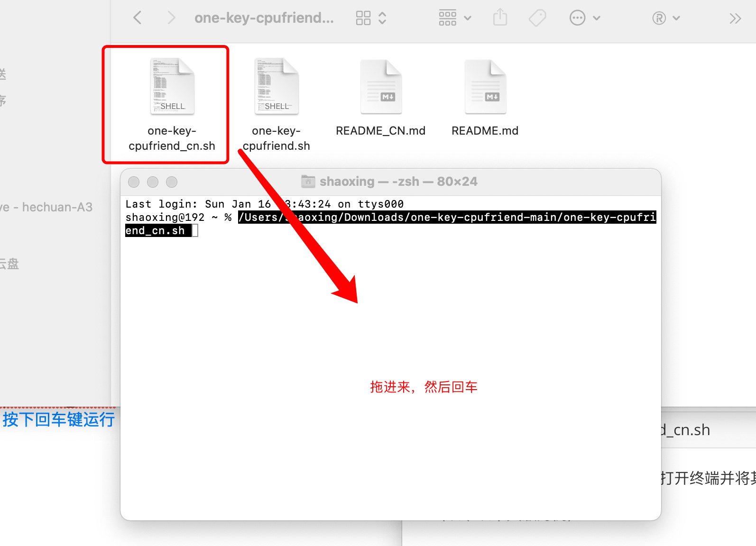This screenshot has width=756, height=546.
Task: Select the one-key-cpufriend_cn.sh file icon
Action: click(172, 86)
